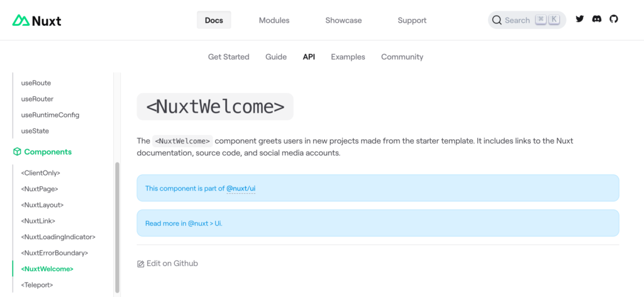Open the Docs top menu item
Screen dimensions: 644x297
[214, 20]
